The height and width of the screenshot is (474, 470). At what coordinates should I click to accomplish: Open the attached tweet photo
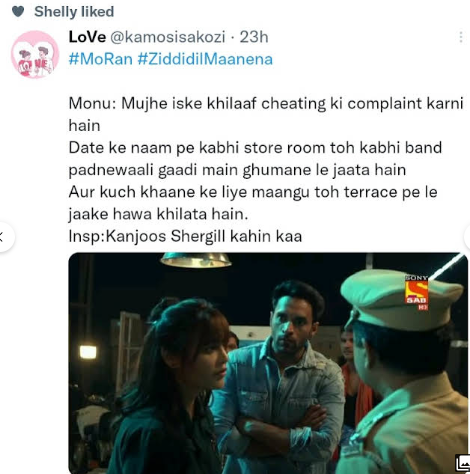tap(268, 363)
